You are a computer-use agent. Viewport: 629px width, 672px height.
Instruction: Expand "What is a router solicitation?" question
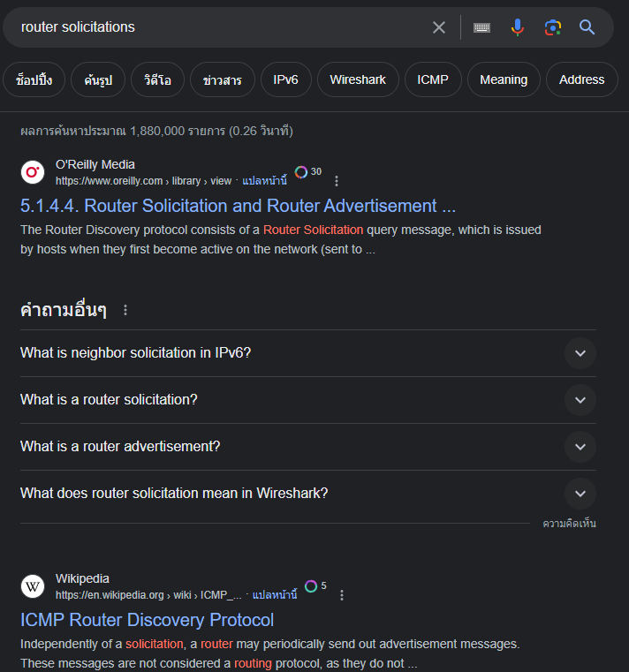[580, 400]
